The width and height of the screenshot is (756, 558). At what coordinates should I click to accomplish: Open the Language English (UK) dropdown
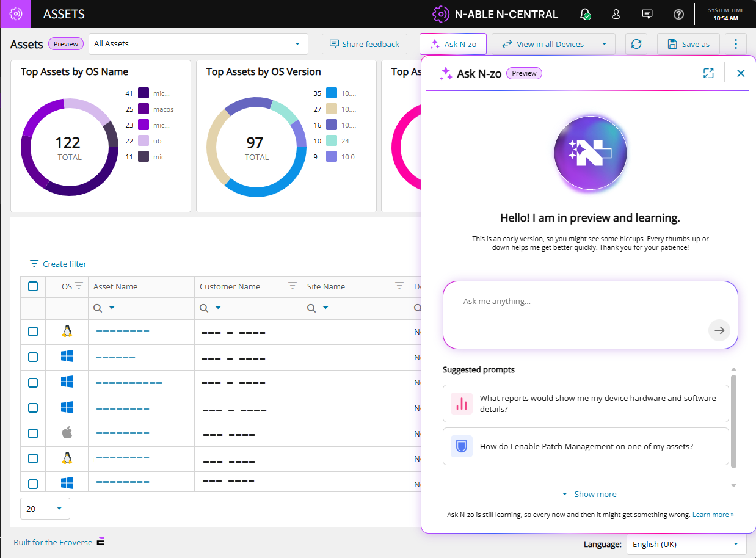tap(686, 544)
